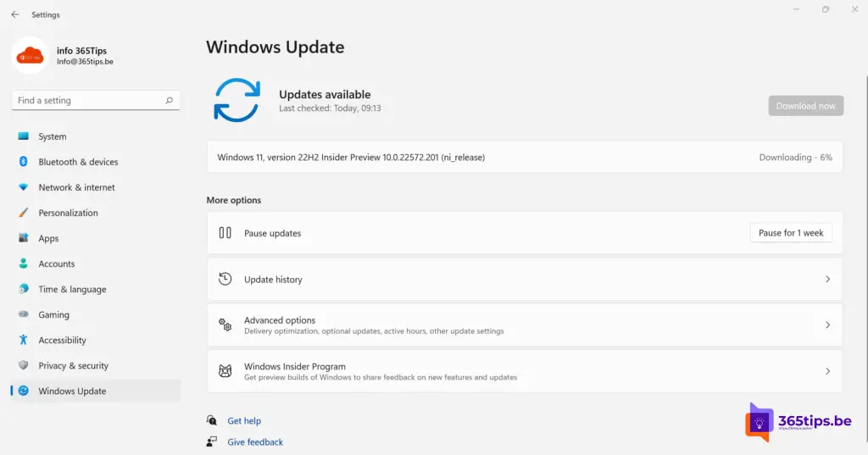Image resolution: width=868 pixels, height=455 pixels.
Task: Click the Windows Update page title
Action: click(275, 47)
